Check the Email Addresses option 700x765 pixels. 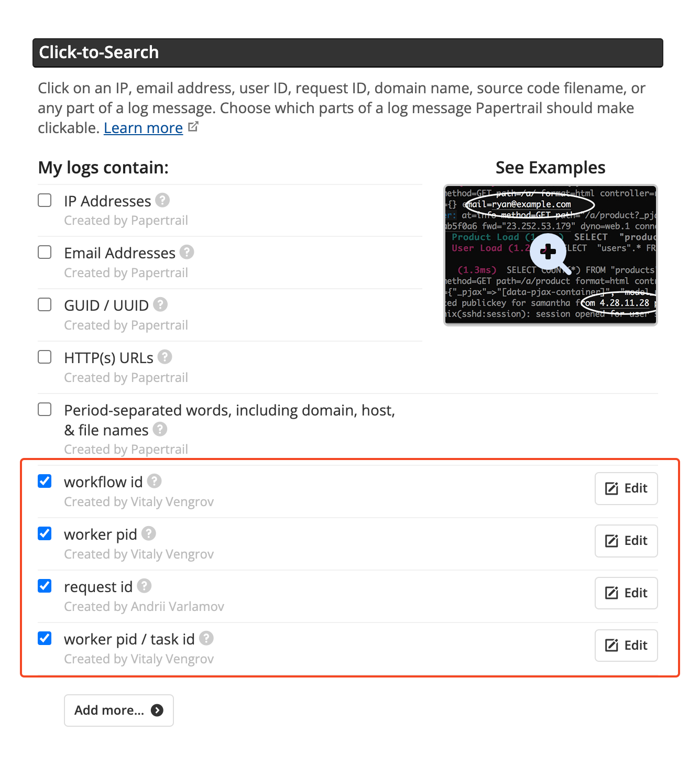[x=45, y=252]
